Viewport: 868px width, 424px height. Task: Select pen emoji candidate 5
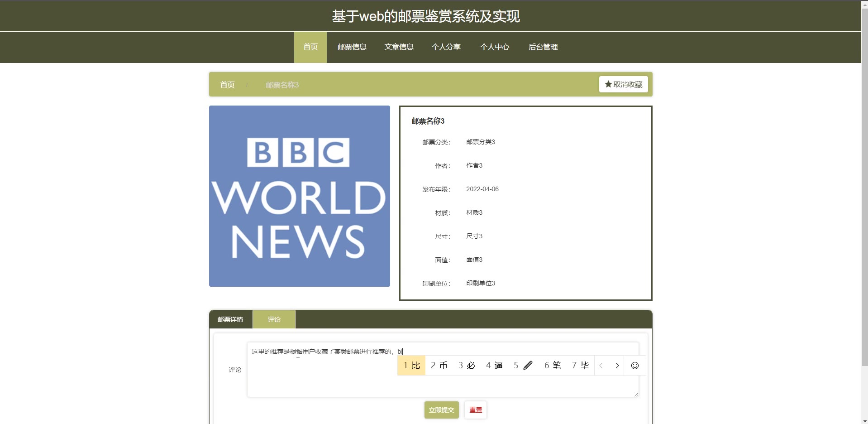[523, 366]
